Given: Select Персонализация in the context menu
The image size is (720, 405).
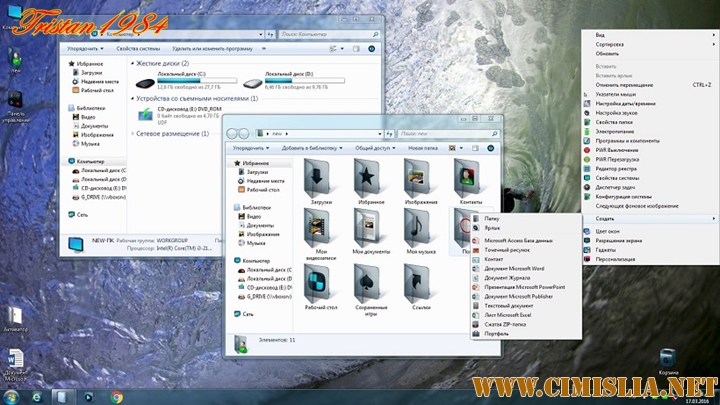Looking at the screenshot, I should [617, 259].
